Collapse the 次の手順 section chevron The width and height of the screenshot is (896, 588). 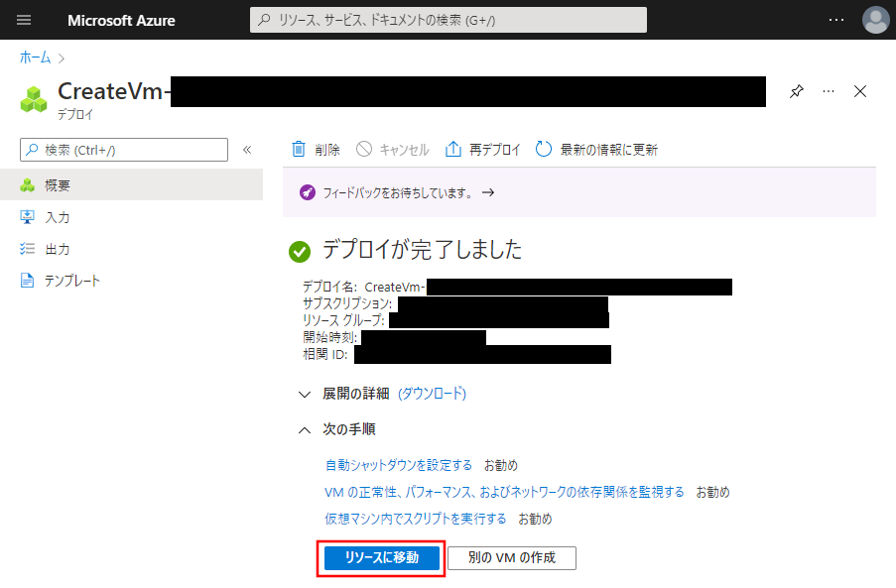click(305, 430)
